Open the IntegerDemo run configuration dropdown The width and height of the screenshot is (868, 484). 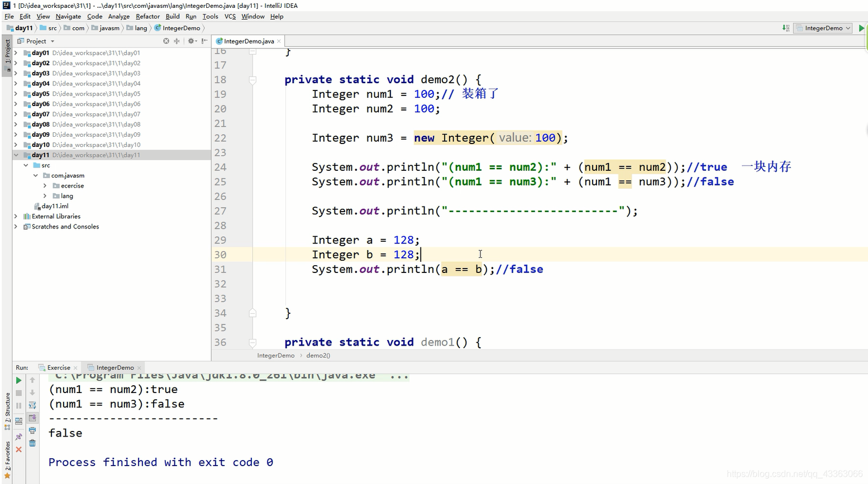[823, 28]
